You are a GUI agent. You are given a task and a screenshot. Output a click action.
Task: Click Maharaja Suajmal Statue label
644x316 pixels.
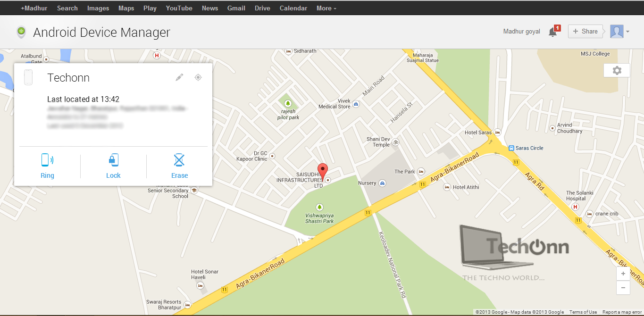423,58
